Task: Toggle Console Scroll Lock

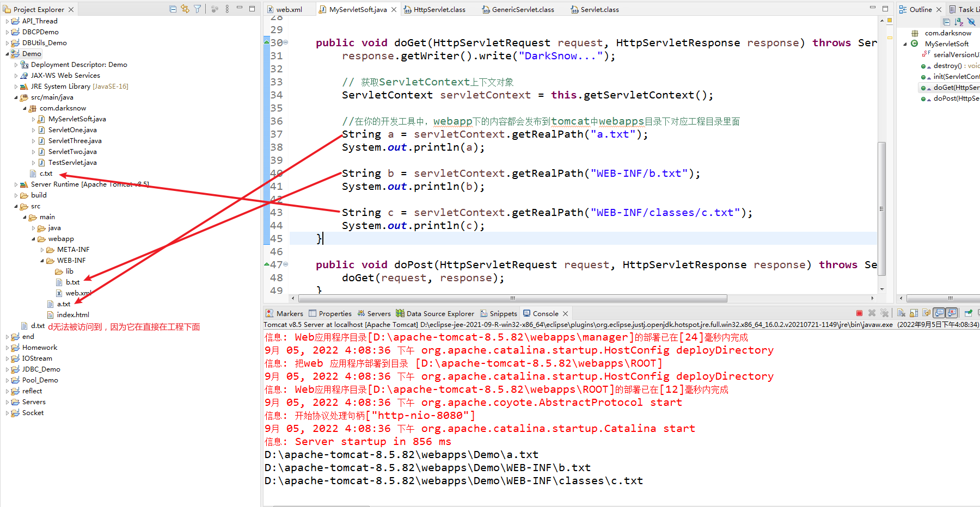Action: coord(914,313)
